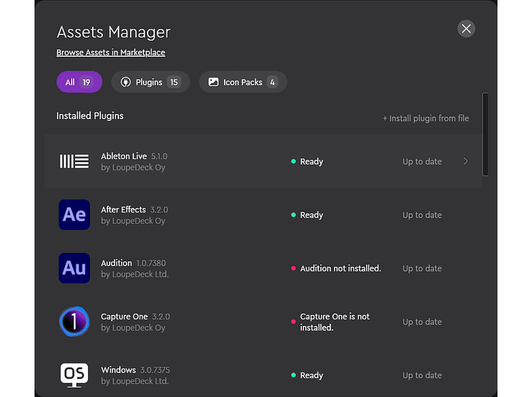532x397 pixels.
Task: Click the plugin list vertical scrollbar
Action: pos(485,134)
